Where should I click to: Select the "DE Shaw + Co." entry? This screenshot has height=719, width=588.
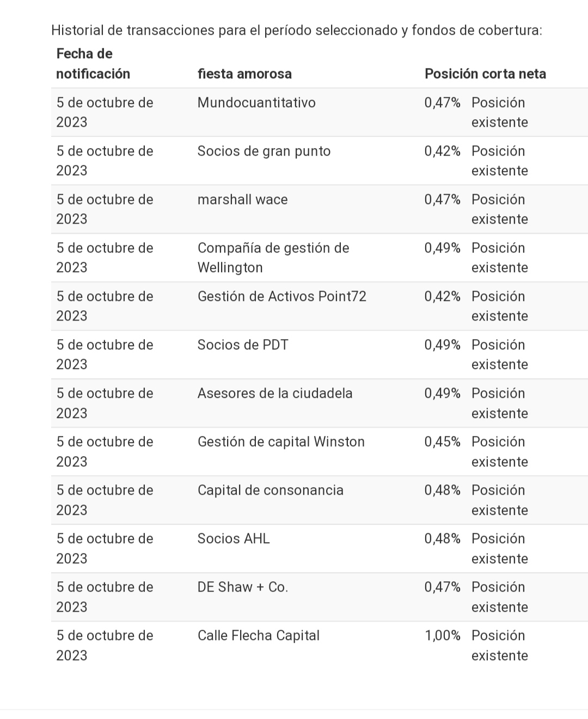pyautogui.click(x=243, y=587)
